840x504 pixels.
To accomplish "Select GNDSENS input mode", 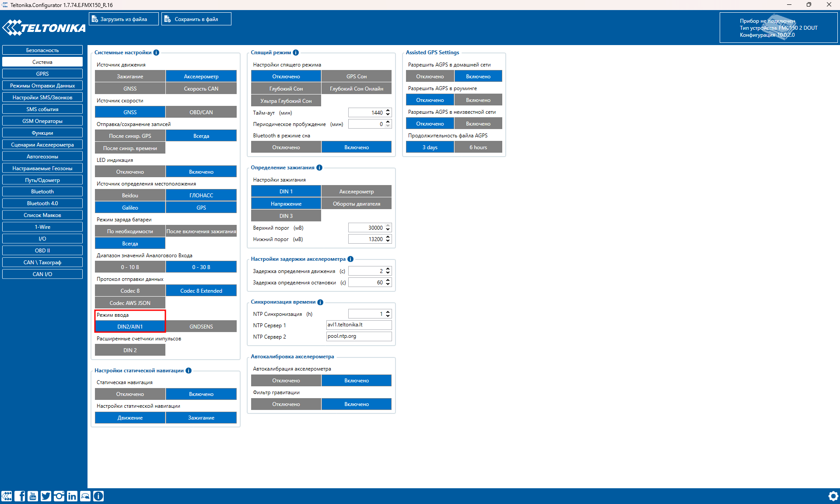I will 201,327.
